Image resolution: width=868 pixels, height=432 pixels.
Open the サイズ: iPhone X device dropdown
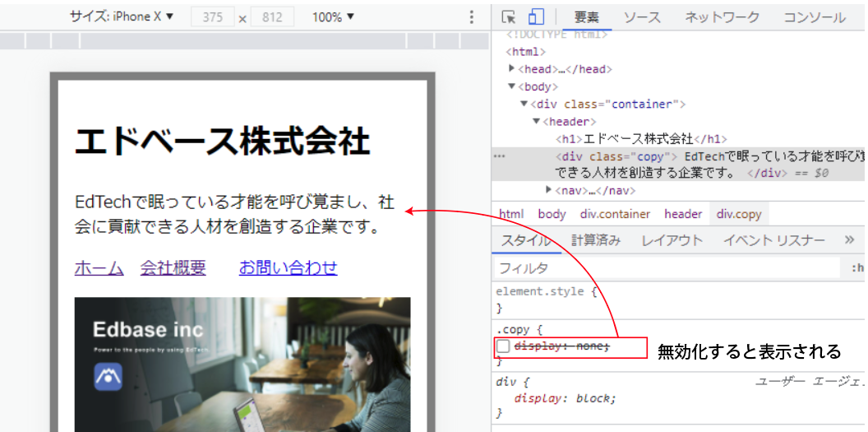coord(121,17)
